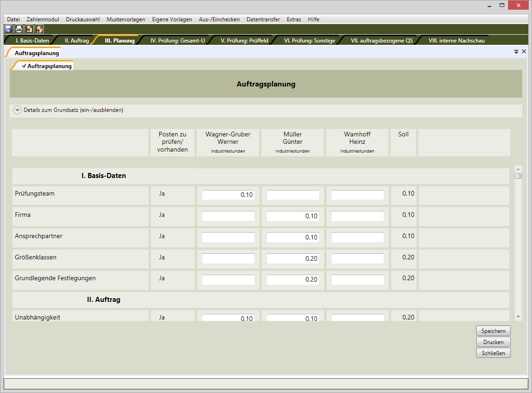Screen dimensions: 532x393
Task: Close the Auftragsplanung document panel with X
Action: pyautogui.click(x=524, y=51)
